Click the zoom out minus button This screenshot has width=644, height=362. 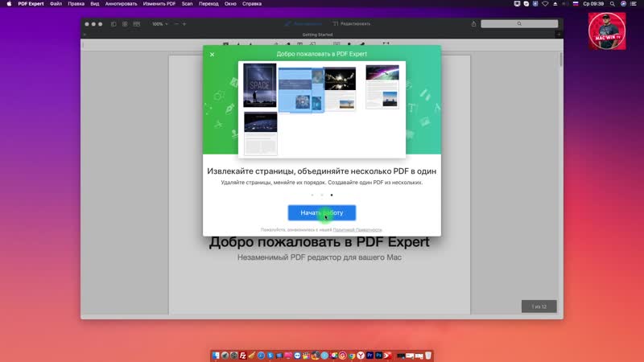point(176,24)
